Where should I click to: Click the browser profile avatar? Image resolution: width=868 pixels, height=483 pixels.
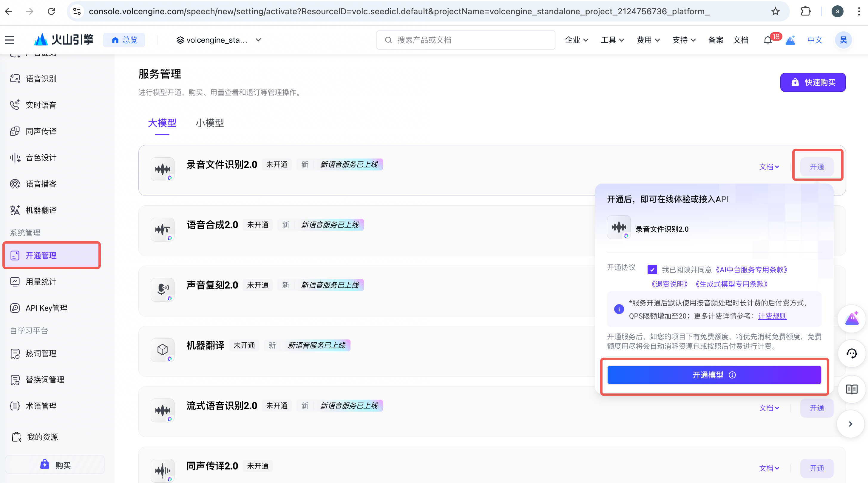click(837, 11)
